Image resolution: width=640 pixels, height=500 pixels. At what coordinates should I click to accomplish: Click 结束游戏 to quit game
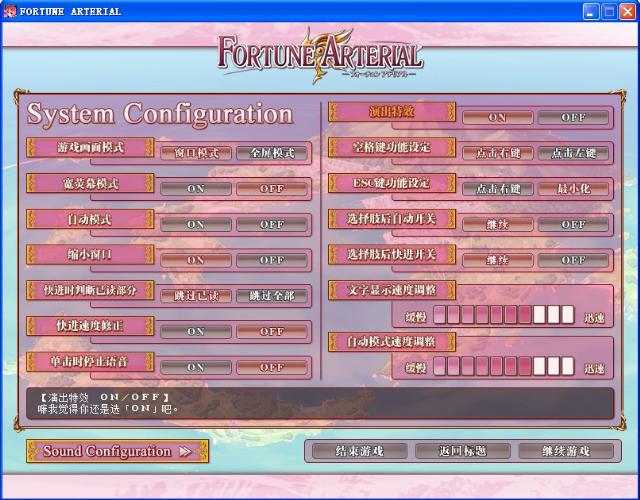point(359,451)
